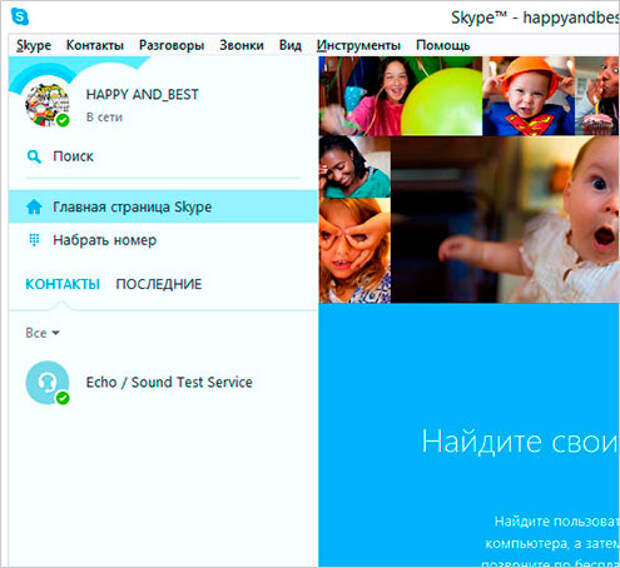The image size is (620, 568).
Task: Click the Echo / Sound Test Service avatar
Action: (47, 382)
